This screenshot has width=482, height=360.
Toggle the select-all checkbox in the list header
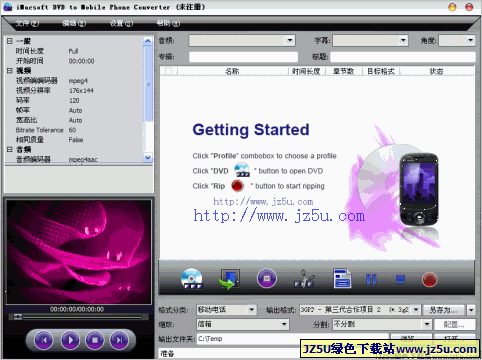click(169, 71)
